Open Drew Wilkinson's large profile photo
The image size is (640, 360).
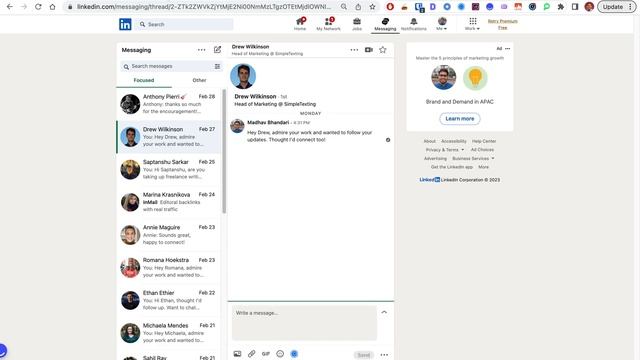[x=243, y=76]
